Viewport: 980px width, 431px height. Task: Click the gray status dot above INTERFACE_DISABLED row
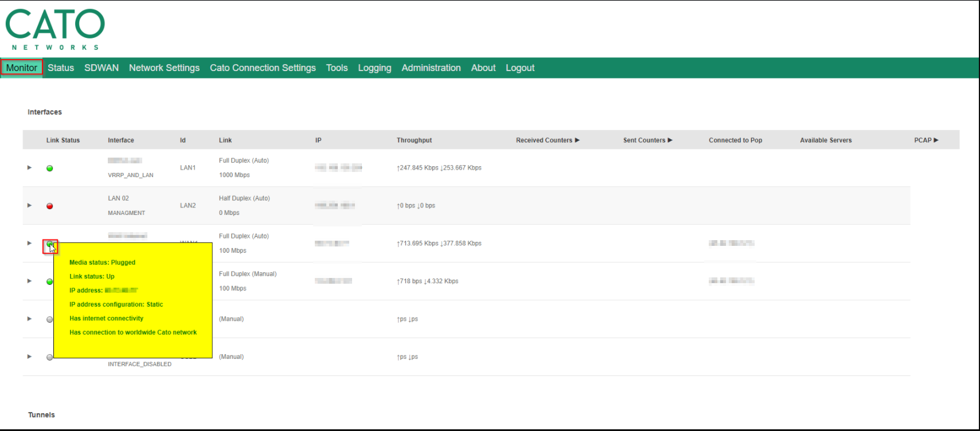[x=50, y=319]
